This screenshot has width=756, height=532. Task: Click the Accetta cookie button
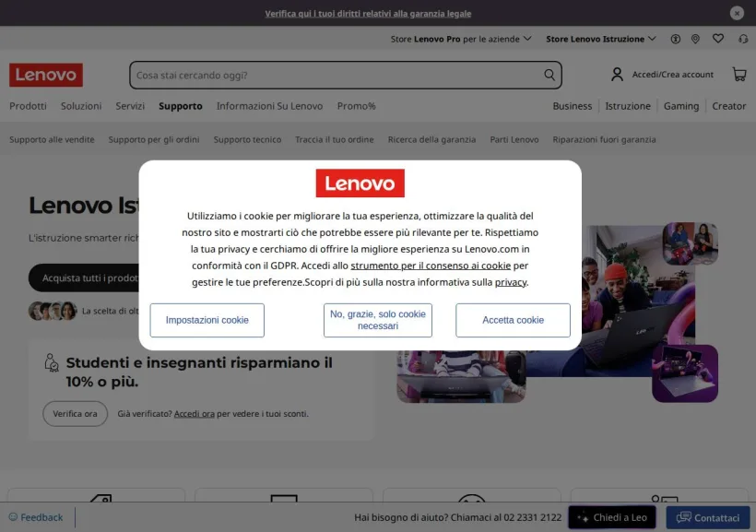click(x=513, y=320)
